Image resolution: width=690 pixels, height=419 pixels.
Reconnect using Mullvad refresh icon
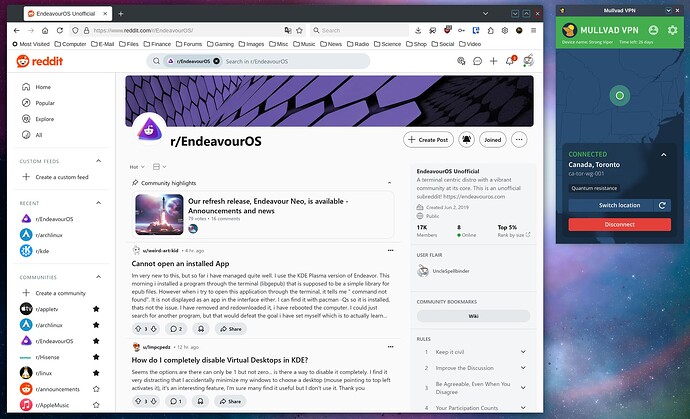click(x=662, y=206)
